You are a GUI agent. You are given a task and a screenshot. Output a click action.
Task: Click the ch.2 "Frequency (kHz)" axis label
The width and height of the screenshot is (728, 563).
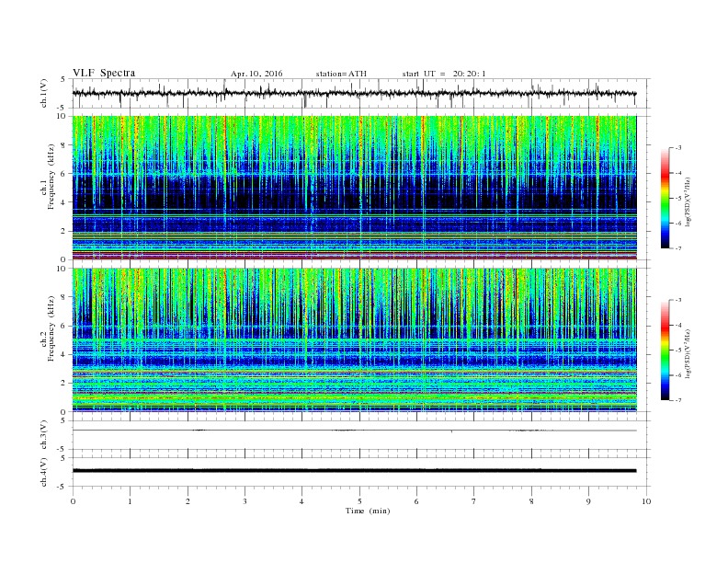click(x=51, y=327)
